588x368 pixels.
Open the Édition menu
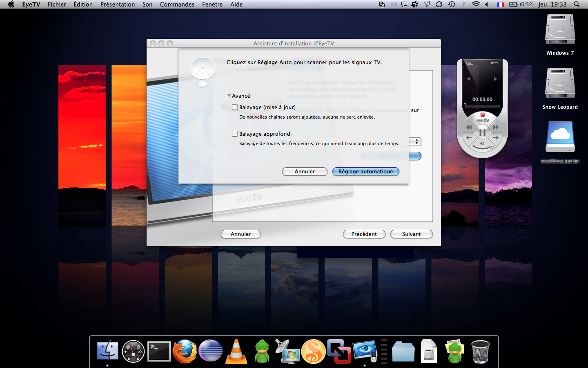[x=83, y=4]
